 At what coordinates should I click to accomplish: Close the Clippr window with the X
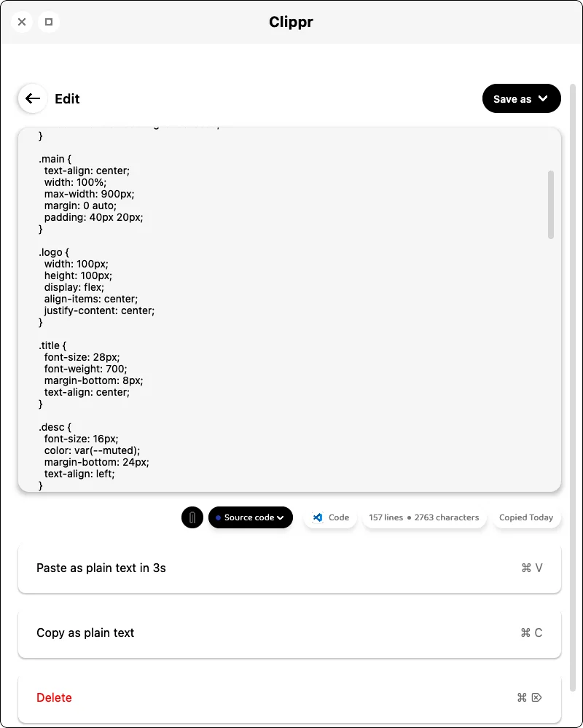point(22,22)
